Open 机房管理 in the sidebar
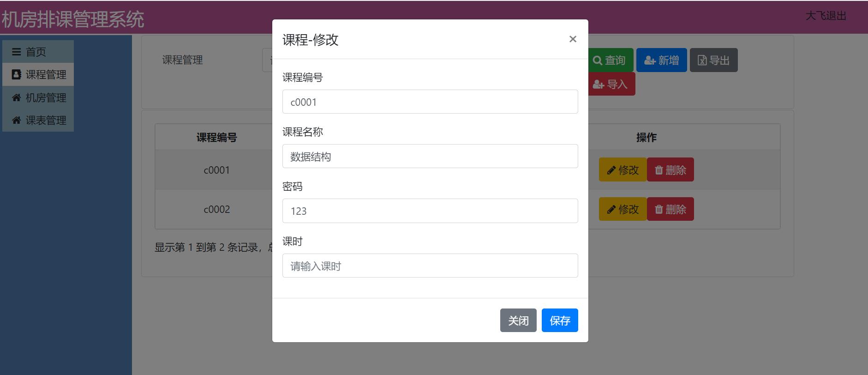This screenshot has width=868, height=375. 38,97
